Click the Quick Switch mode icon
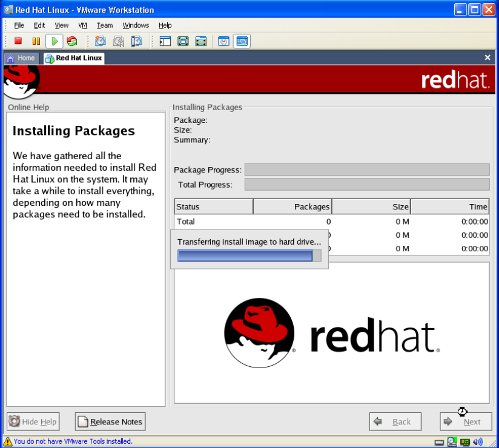The height and width of the screenshot is (448, 499). pyautogui.click(x=201, y=41)
